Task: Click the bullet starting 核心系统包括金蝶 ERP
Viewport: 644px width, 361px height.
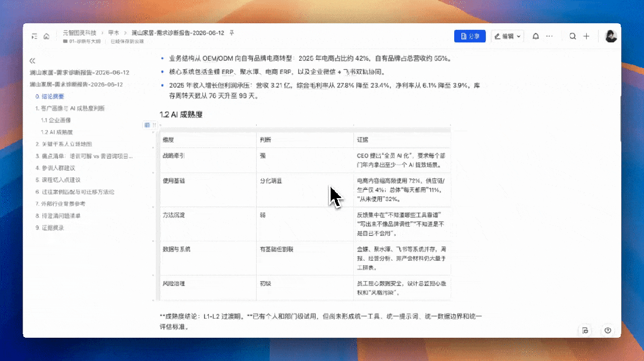Action: 278,72
